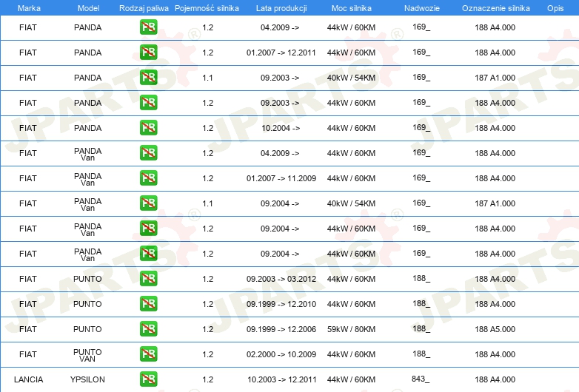This screenshot has height=392, width=579.
Task: Click date cell 09.1999 -> 12.2006
Action: 281,329
